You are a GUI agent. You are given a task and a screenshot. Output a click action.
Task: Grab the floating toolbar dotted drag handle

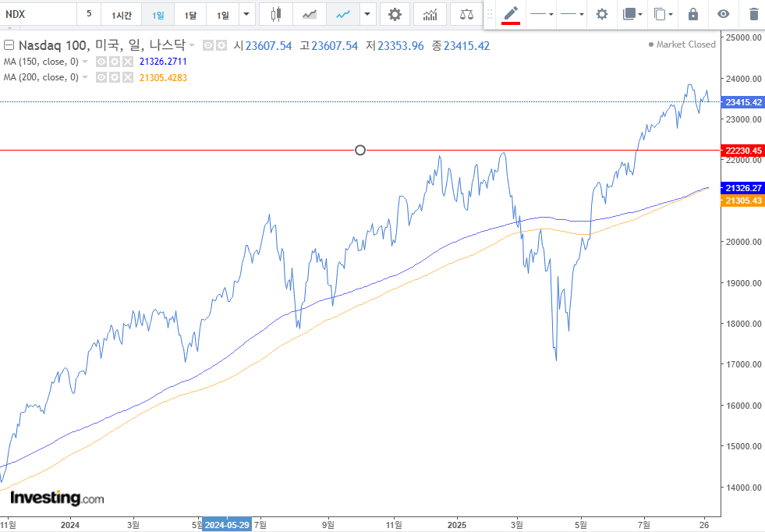tap(490, 14)
